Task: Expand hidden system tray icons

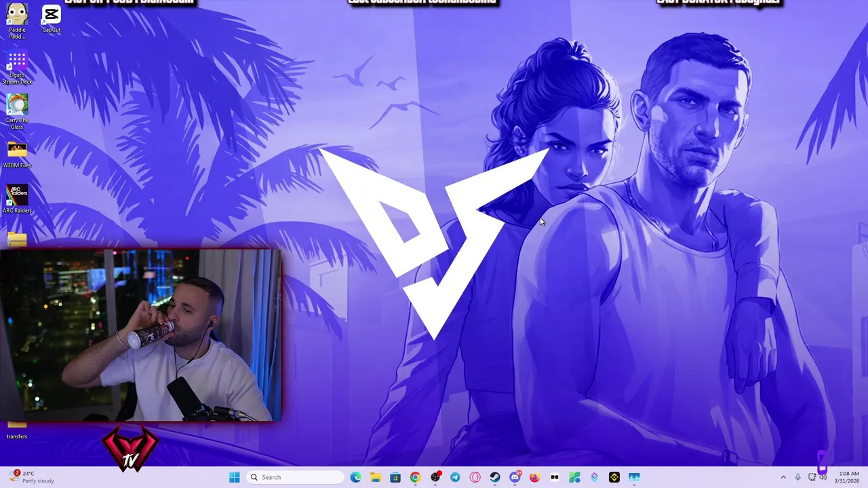Action: (x=783, y=477)
